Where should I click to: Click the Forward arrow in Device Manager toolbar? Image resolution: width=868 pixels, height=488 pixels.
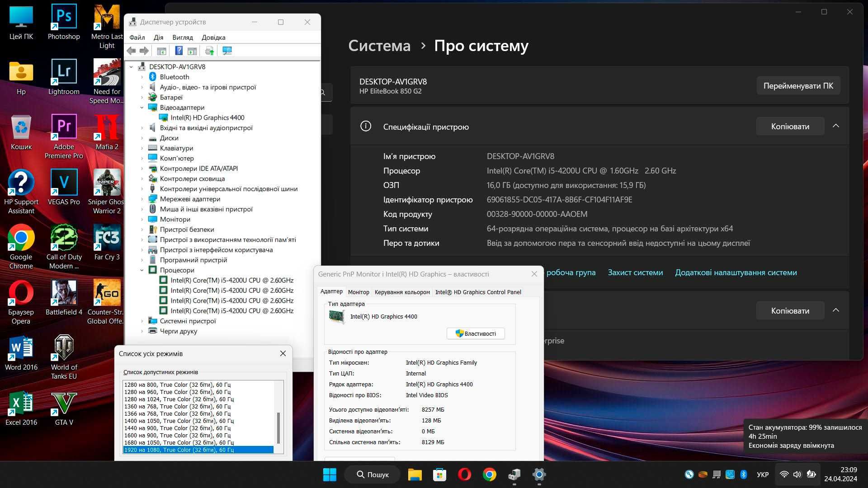(x=144, y=51)
